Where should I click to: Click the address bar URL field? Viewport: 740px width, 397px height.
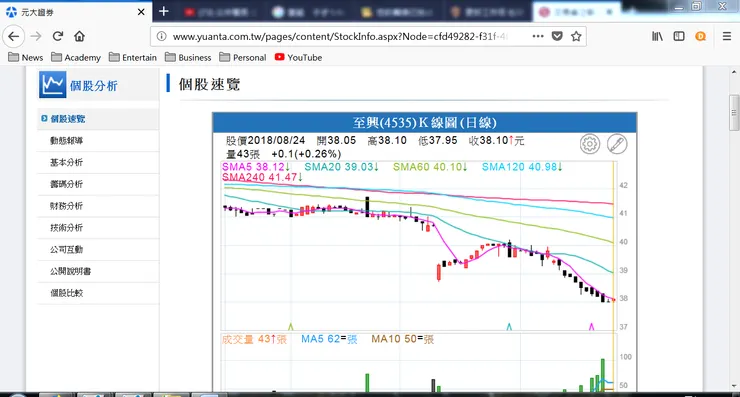tap(340, 36)
